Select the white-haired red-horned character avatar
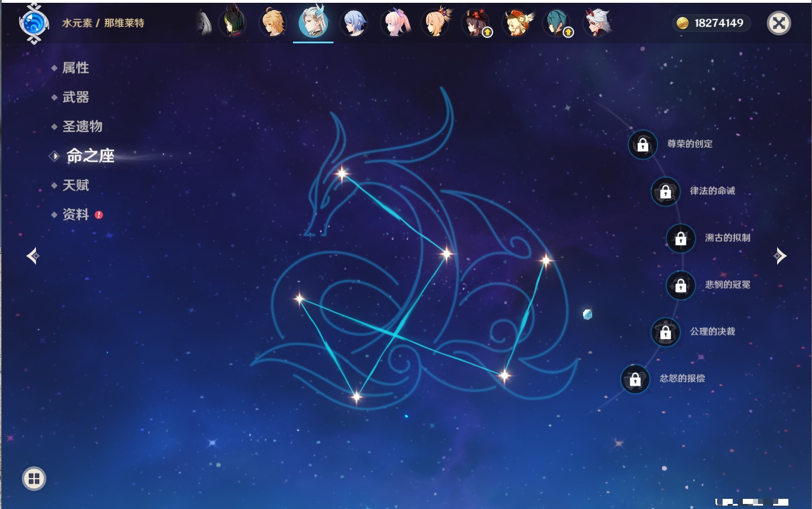Image resolution: width=812 pixels, height=509 pixels. (598, 23)
